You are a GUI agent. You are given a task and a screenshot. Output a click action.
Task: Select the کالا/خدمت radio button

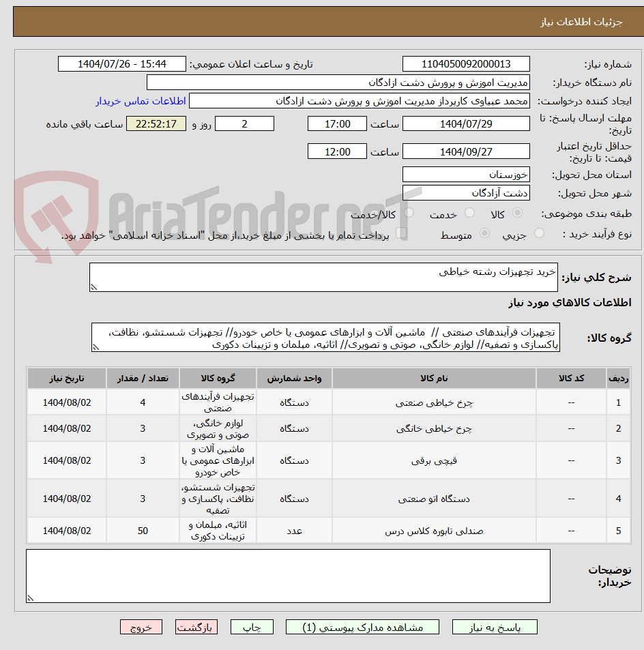(408, 213)
